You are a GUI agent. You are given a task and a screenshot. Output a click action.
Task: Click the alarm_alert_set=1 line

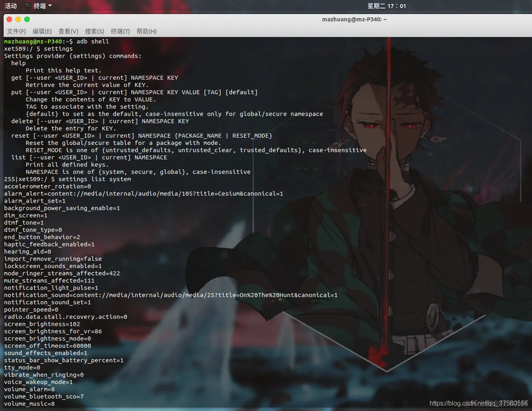coord(35,201)
